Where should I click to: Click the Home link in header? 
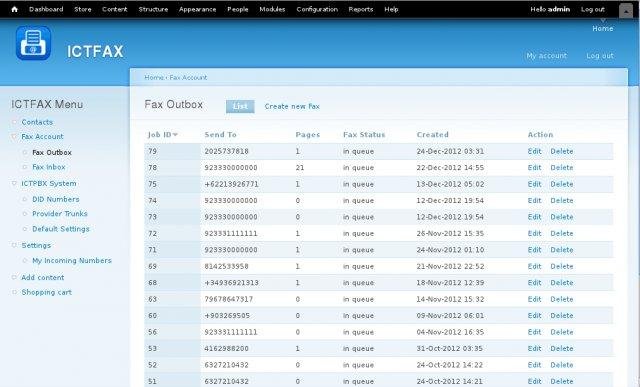(603, 29)
